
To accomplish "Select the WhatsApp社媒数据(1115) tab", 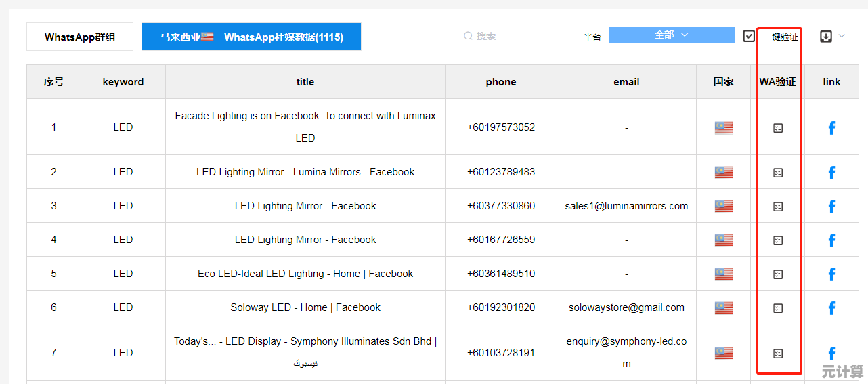I will click(251, 37).
